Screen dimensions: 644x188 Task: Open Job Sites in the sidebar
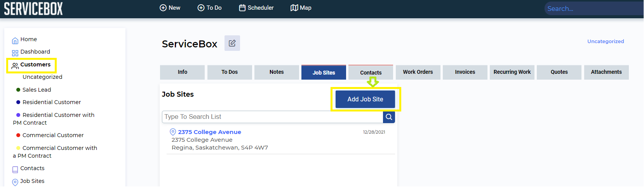[32, 181]
